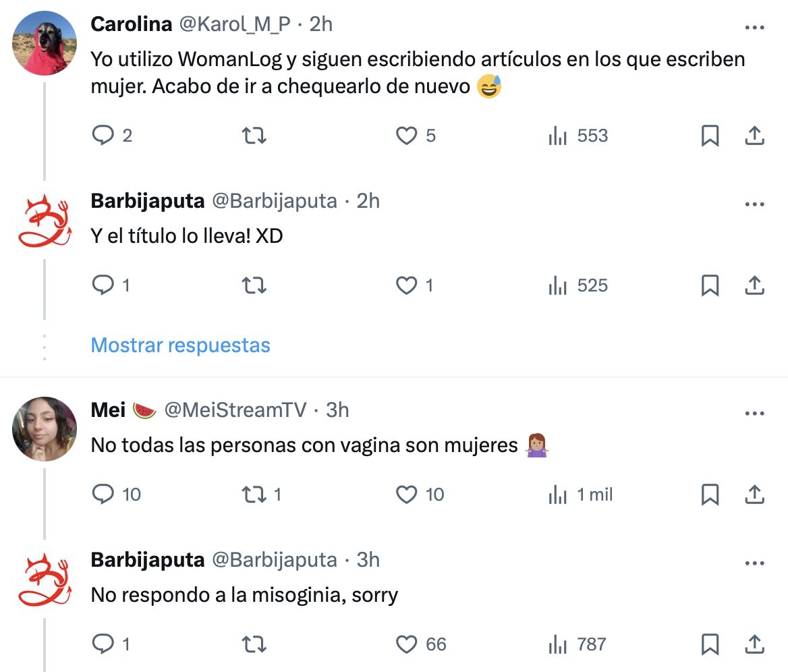Share Barbijaputa's misoginia reply

[754, 644]
